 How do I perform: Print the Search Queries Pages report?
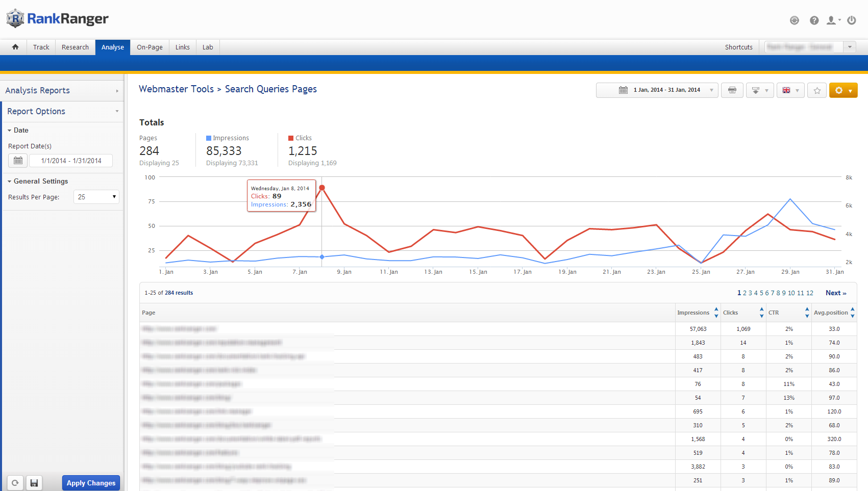(x=732, y=90)
